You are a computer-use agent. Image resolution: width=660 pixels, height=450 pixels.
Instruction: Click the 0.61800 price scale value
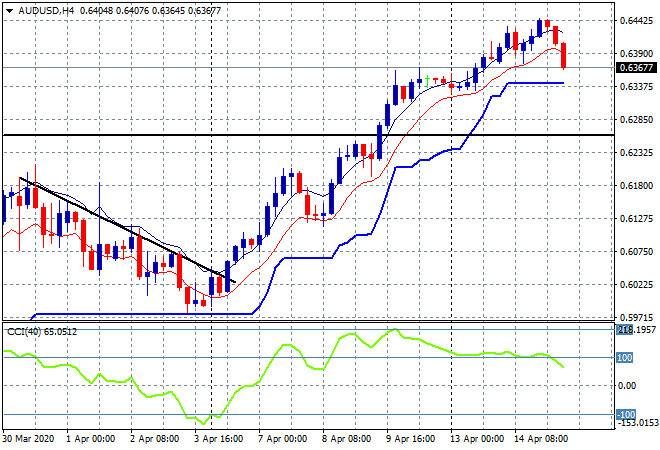point(636,186)
